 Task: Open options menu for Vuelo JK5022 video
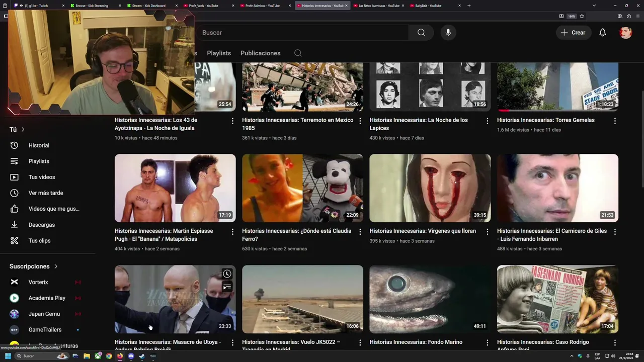coord(360,343)
